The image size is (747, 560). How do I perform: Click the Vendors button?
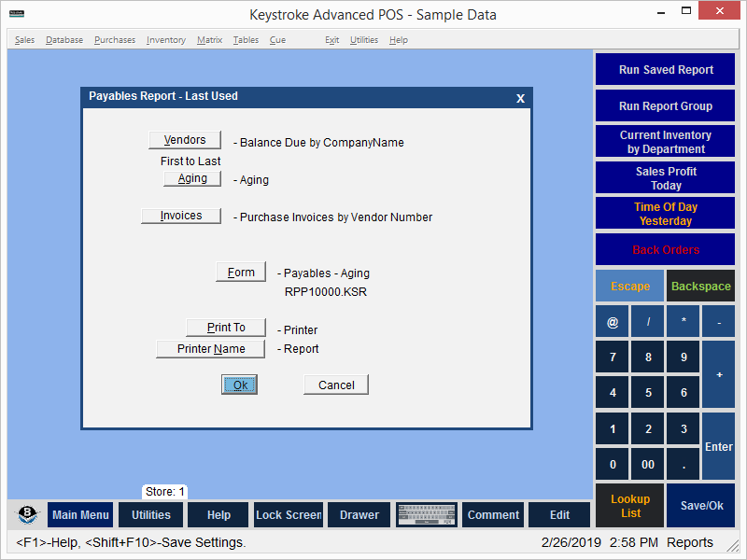point(185,140)
